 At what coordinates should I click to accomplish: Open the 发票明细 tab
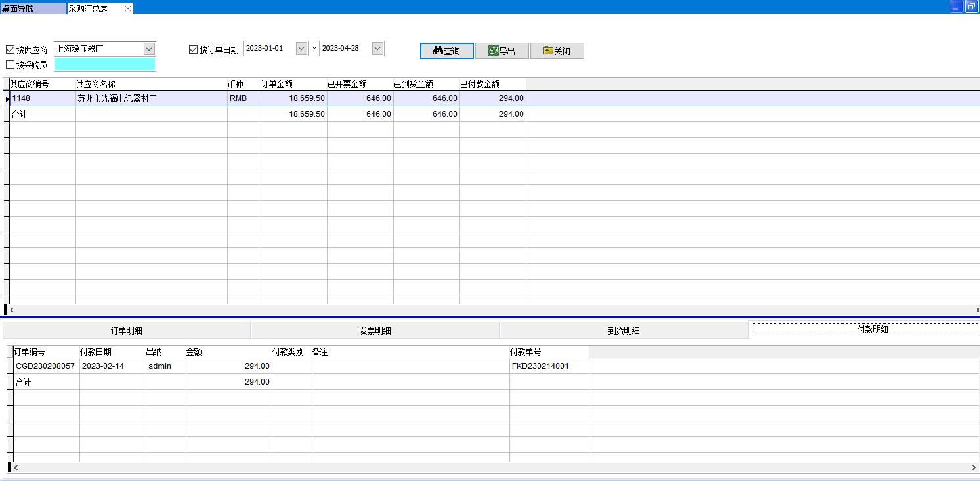(x=375, y=331)
